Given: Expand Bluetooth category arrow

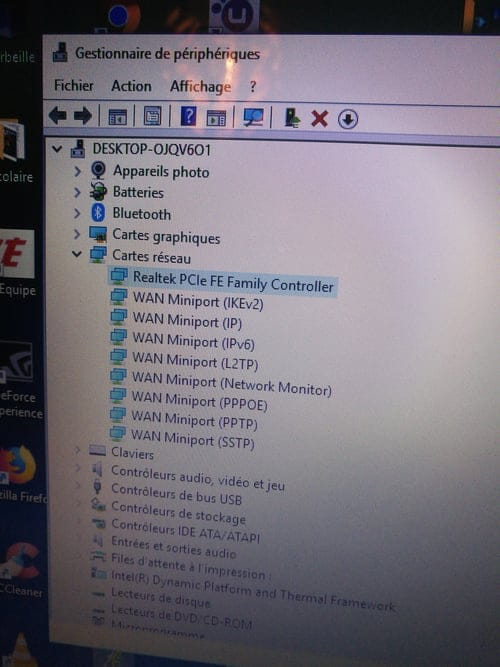Looking at the screenshot, I should pos(77,213).
